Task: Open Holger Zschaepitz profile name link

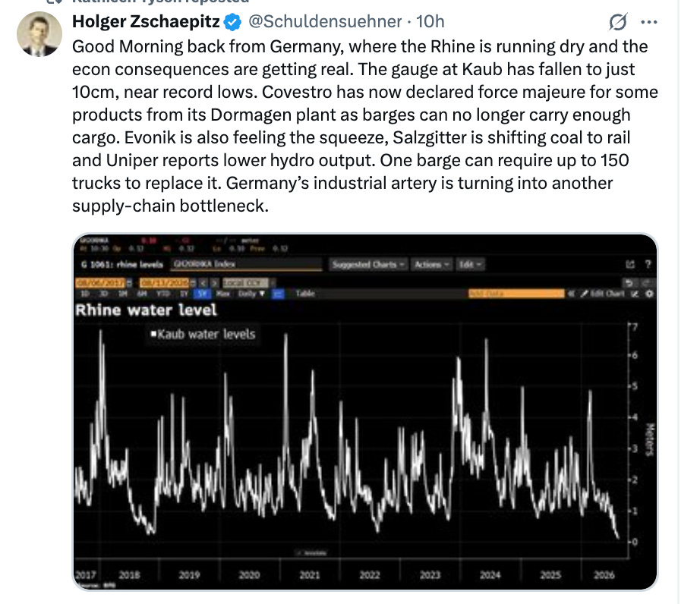Action: click(x=146, y=21)
